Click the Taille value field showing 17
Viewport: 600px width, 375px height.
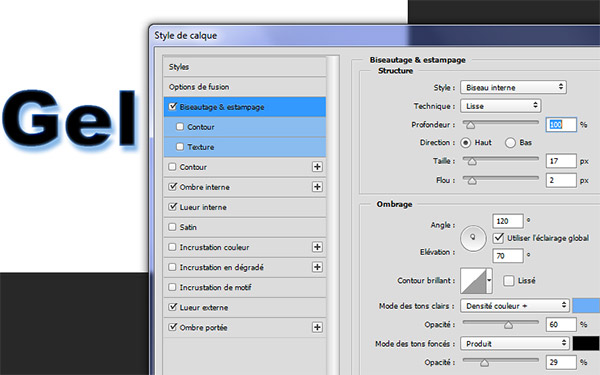pos(561,161)
